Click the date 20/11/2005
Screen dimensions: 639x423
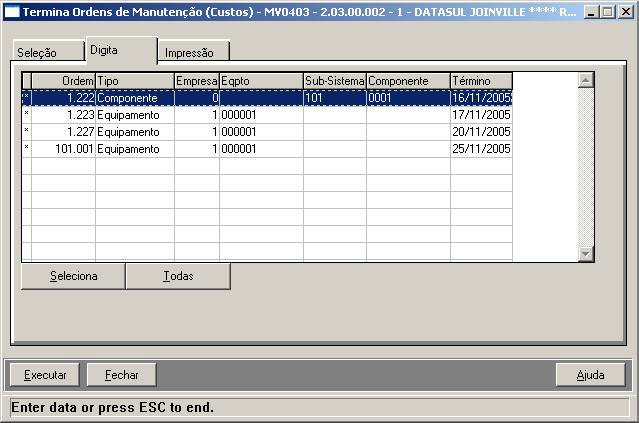(x=481, y=132)
